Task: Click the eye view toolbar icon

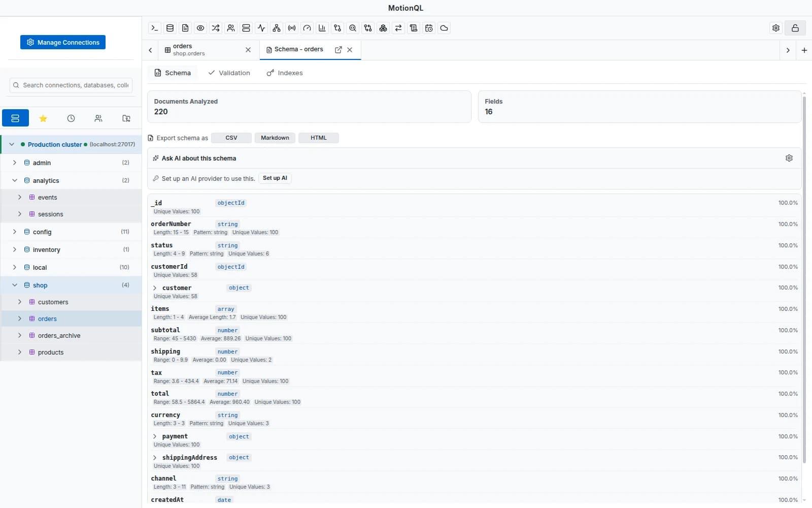Action: 200,28
